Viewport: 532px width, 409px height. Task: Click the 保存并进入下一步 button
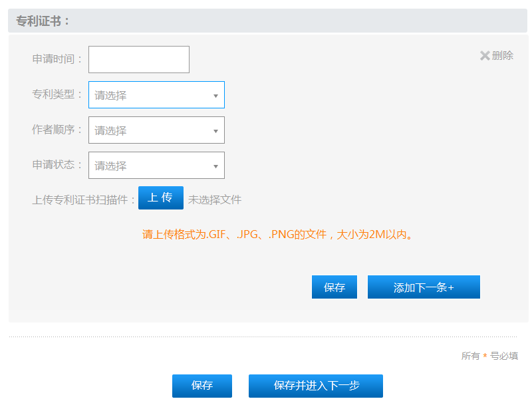tap(316, 386)
